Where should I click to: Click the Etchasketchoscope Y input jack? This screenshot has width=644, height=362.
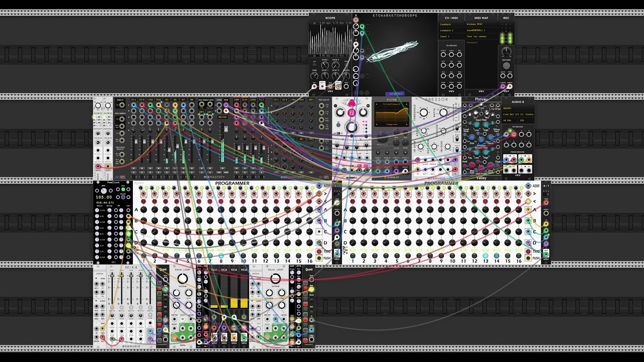pos(356,44)
